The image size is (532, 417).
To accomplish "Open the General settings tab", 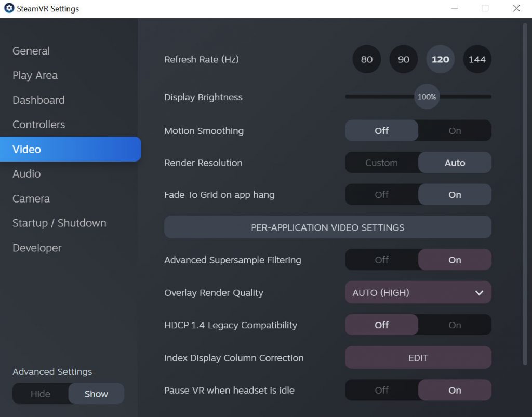I will point(31,51).
